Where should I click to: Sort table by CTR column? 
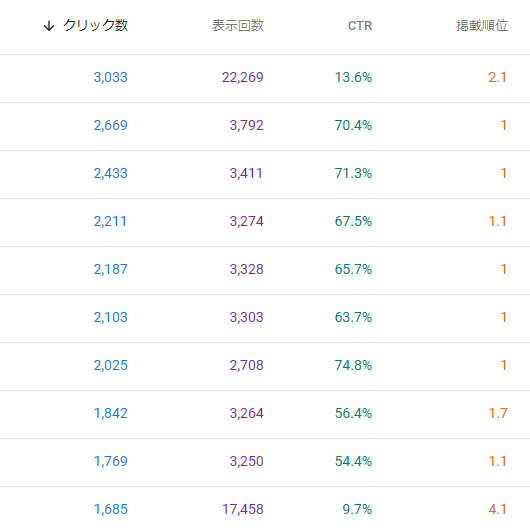click(360, 26)
